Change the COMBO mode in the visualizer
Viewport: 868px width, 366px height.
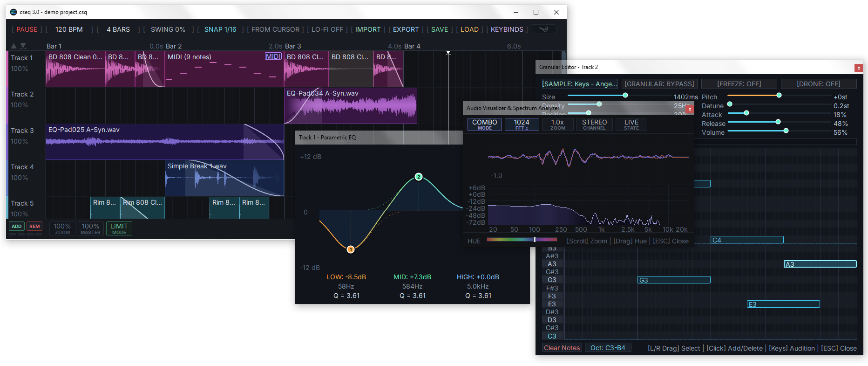coord(485,124)
